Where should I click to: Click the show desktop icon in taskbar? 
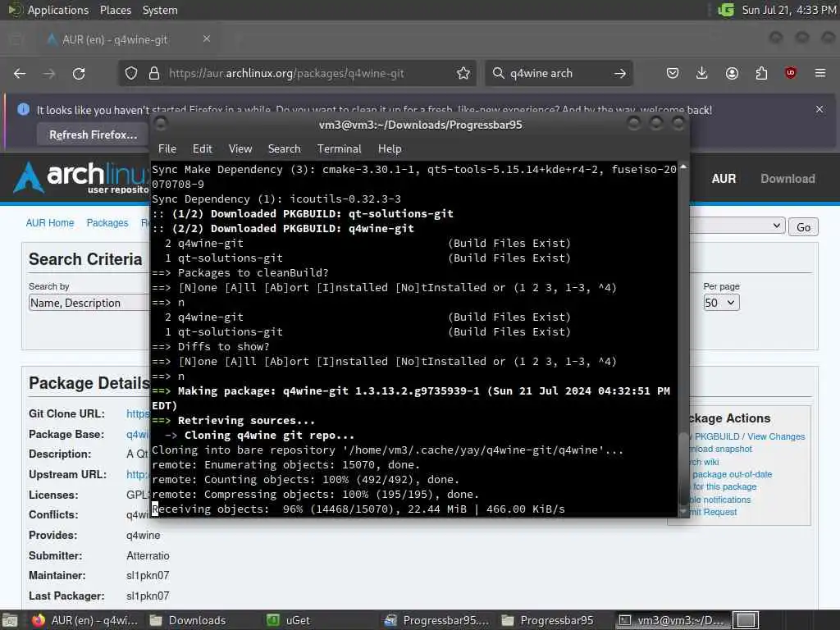coord(10,621)
